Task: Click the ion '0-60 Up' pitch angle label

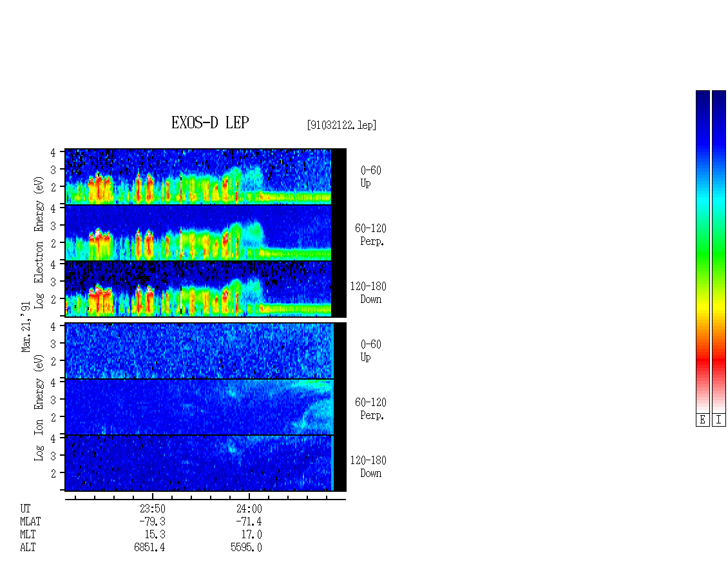Action: coord(370,351)
